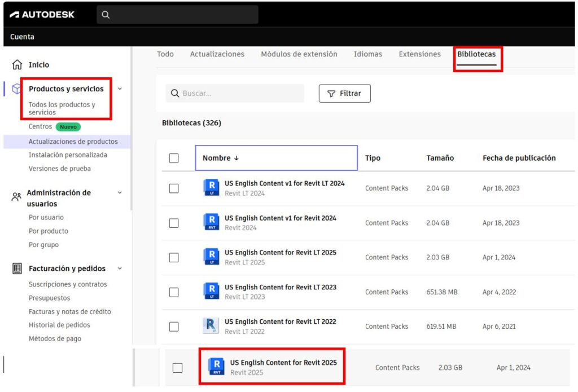
Task: Tick checkbox for US English Content Revit 2025
Action: coord(177,368)
